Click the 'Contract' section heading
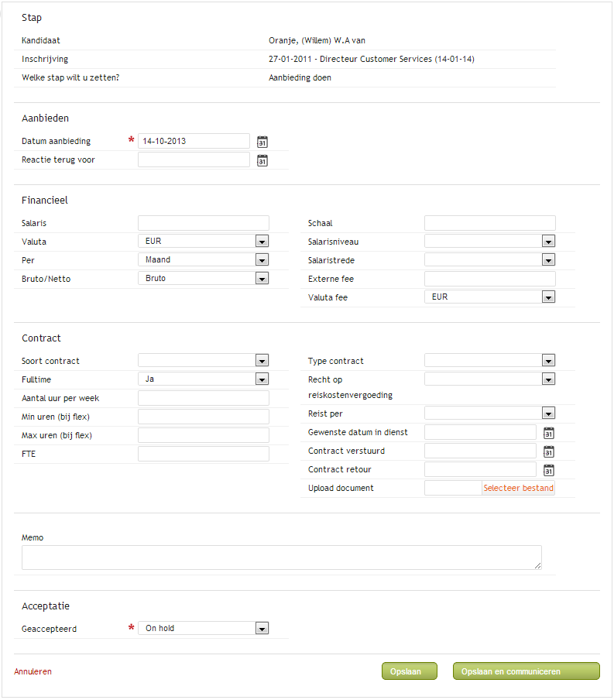Screen dimensions: 614x700 tap(41, 338)
